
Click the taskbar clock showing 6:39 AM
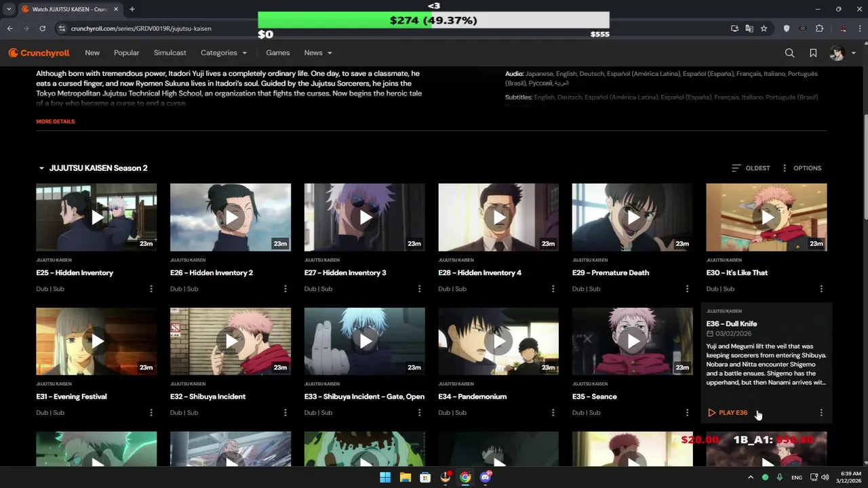click(x=849, y=477)
